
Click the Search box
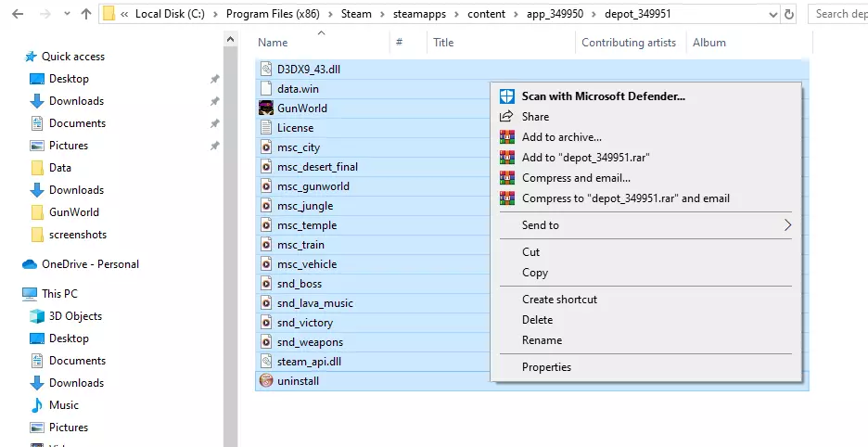pyautogui.click(x=838, y=15)
